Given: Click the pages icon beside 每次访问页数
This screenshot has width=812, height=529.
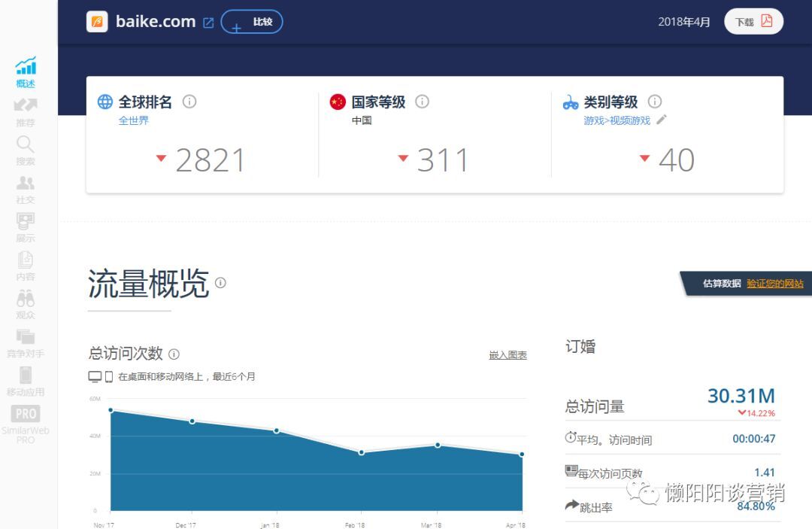Looking at the screenshot, I should pyautogui.click(x=571, y=470).
